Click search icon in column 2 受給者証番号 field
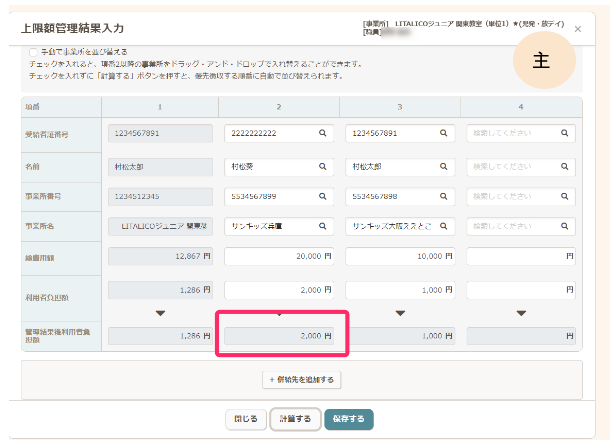Image resolution: width=610 pixels, height=440 pixels. (x=323, y=133)
